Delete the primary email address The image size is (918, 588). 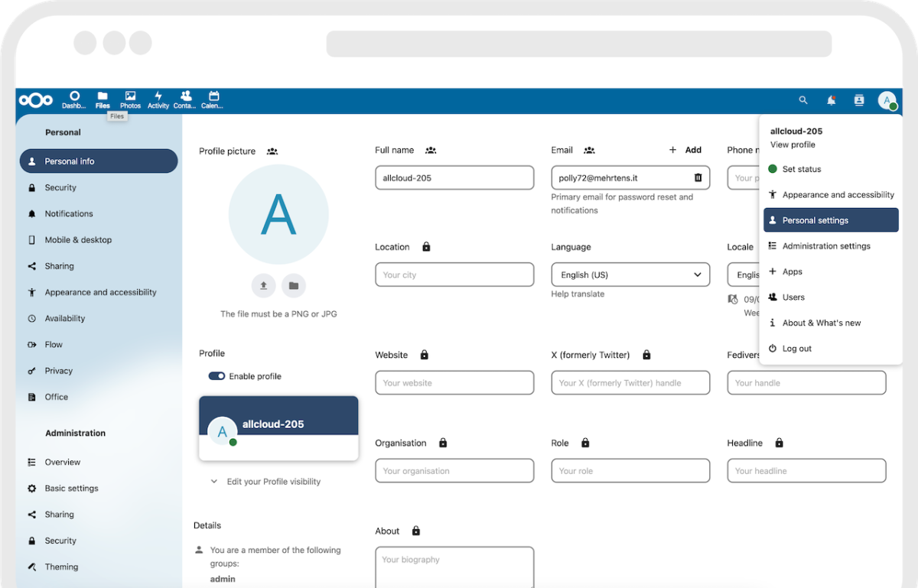[x=698, y=177]
